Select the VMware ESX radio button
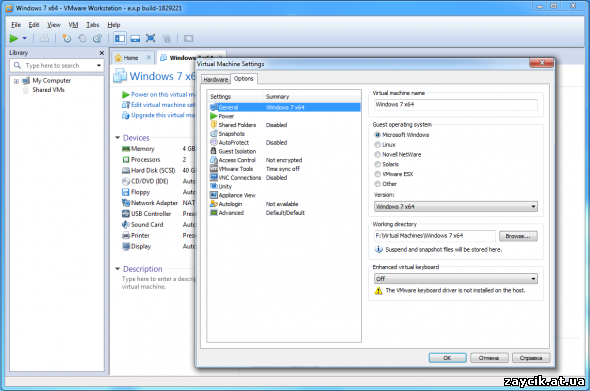Viewport: 590px width, 391px height. (377, 174)
